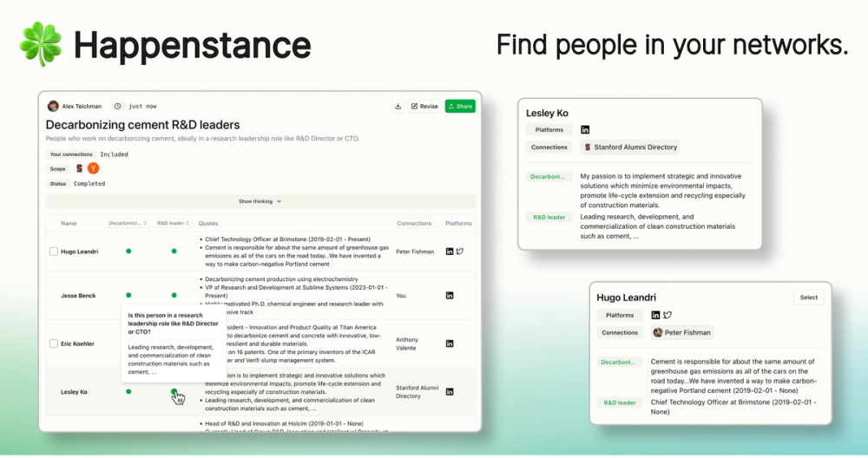868x458 pixels.
Task: Click the Decarboni... tag on Lesley Ko card
Action: [x=548, y=177]
